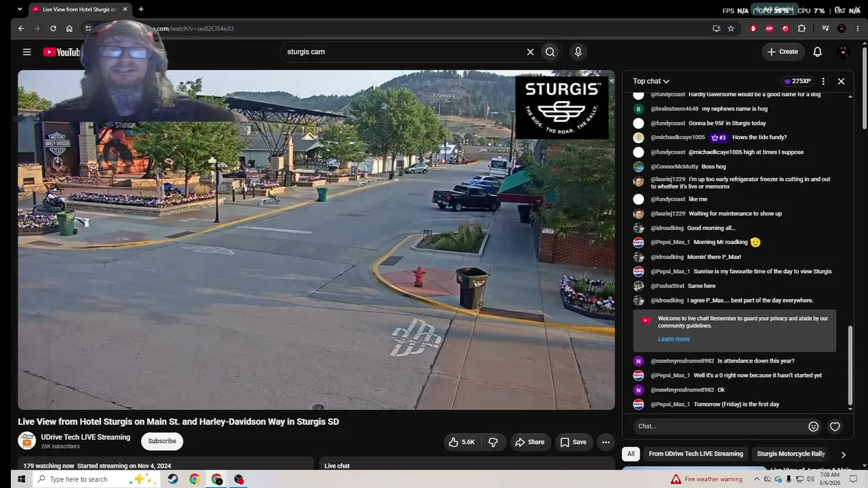Send a heart reaction in chat

tap(835, 426)
